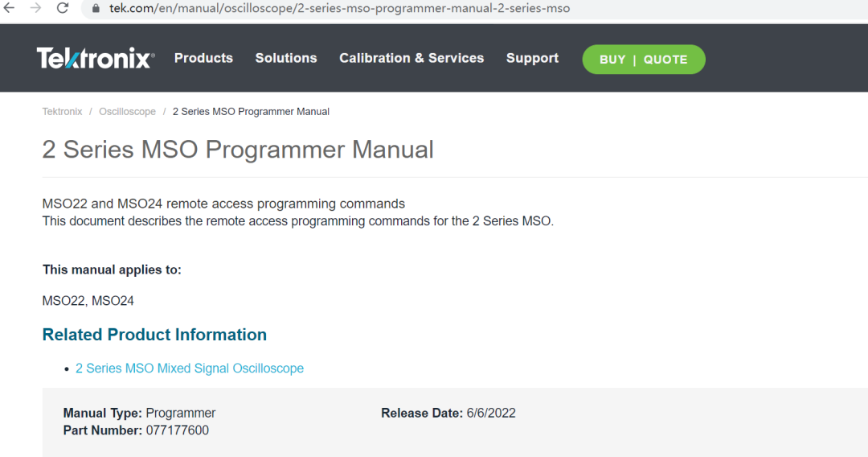Screen dimensions: 868x457
Task: Go to Oscilloscope breadcrumb link
Action: click(x=127, y=111)
